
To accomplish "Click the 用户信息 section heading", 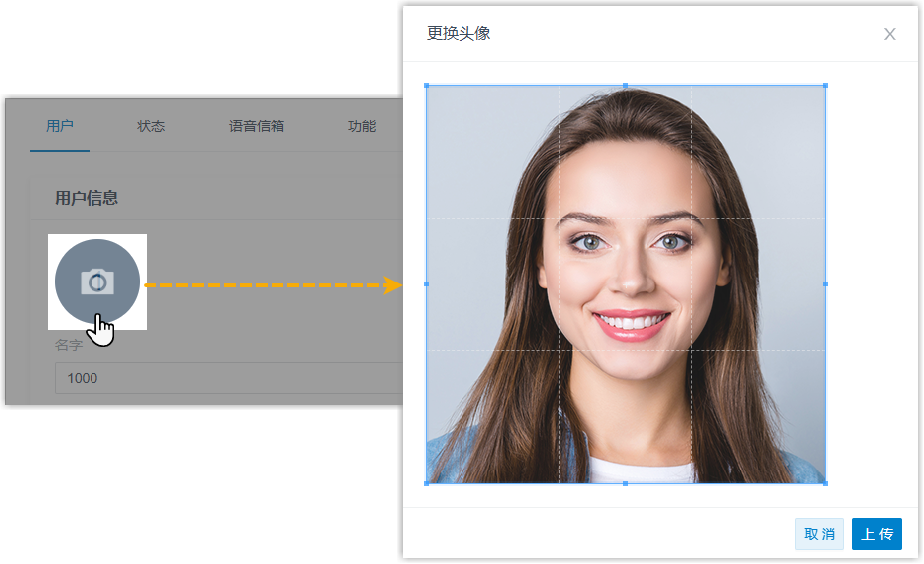I will click(x=87, y=198).
